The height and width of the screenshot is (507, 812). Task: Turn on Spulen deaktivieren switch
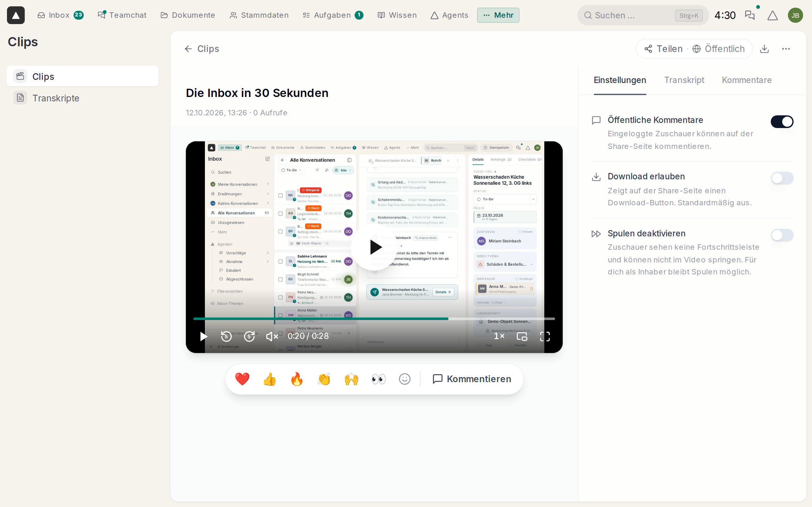pyautogui.click(x=782, y=235)
